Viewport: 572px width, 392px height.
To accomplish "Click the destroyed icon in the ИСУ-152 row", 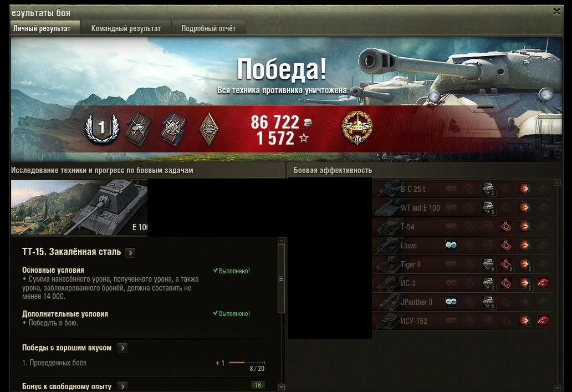I will coord(543,321).
